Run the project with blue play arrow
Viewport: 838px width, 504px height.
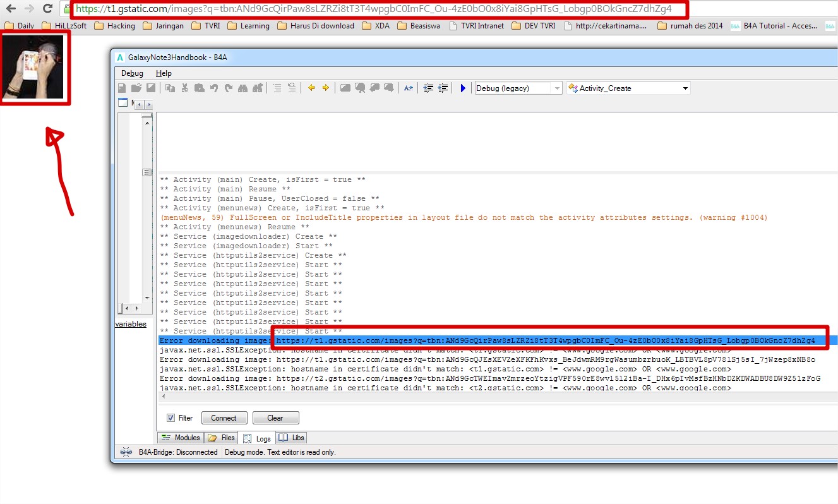click(x=463, y=88)
